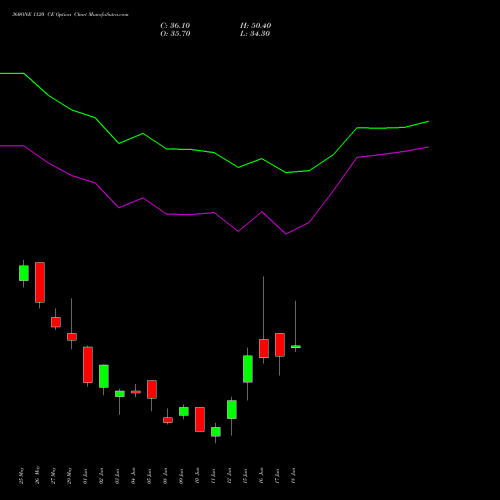
Task: Click the tall red candlestick for 26 May
Action: (x=40, y=282)
